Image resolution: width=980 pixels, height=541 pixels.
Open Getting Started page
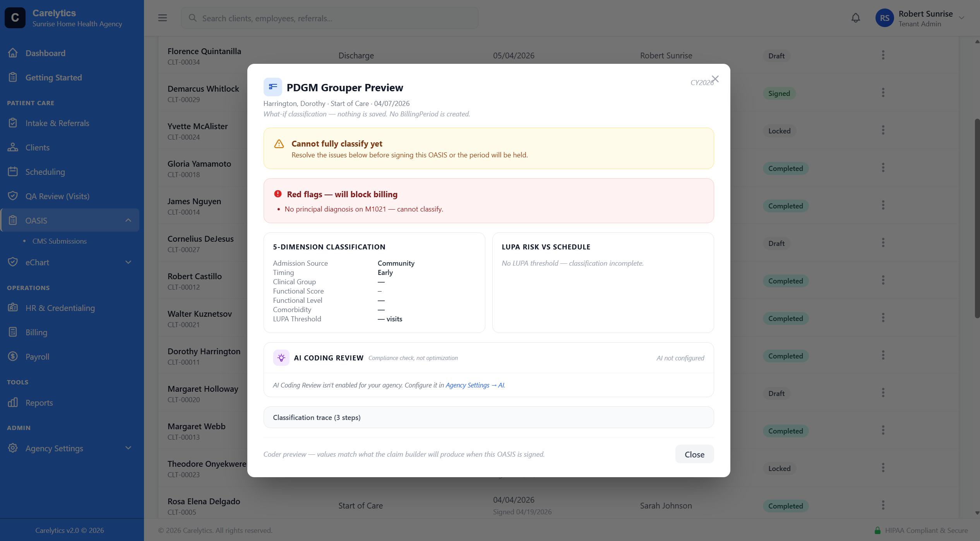(x=54, y=77)
